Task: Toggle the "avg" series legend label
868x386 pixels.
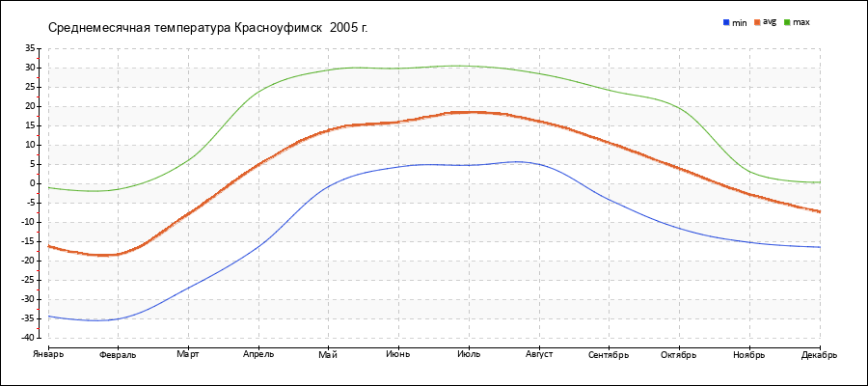Action: pos(770,21)
